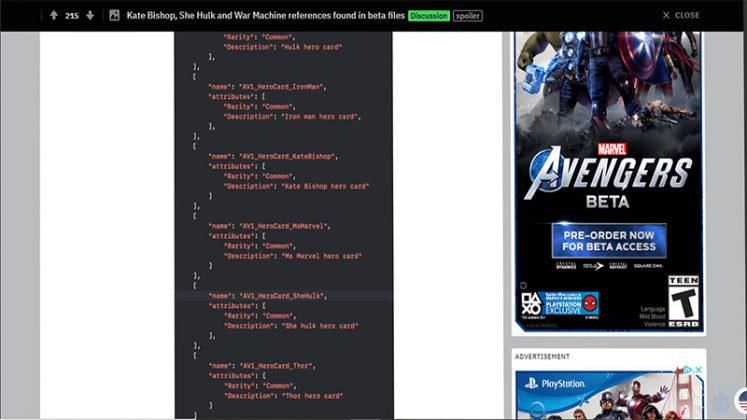Upvote the Kate Bishop post
The height and width of the screenshot is (420, 747).
pos(53,15)
